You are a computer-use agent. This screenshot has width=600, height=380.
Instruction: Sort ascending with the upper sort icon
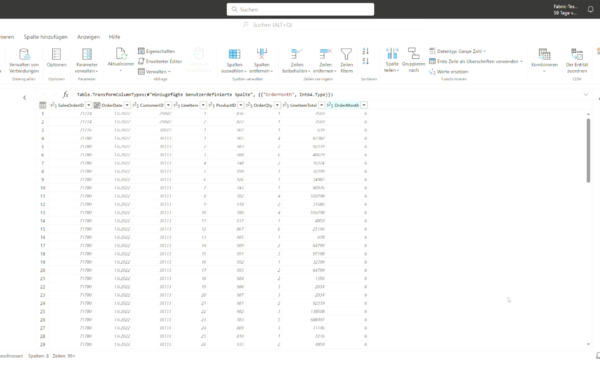click(x=365, y=51)
